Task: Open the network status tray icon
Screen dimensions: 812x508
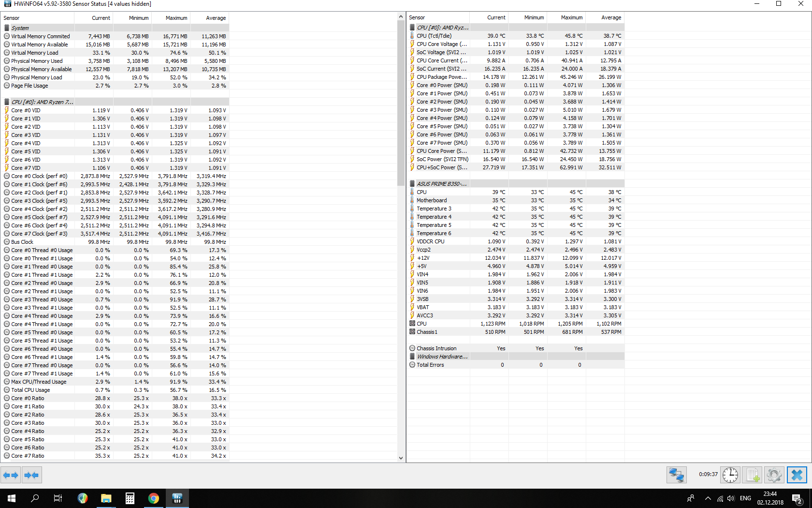Action: [x=720, y=498]
